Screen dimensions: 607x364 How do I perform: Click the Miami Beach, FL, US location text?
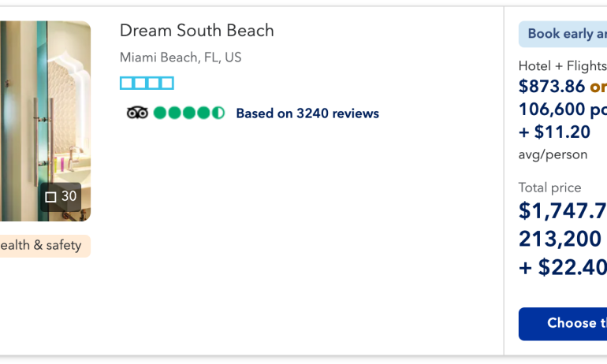pyautogui.click(x=181, y=58)
